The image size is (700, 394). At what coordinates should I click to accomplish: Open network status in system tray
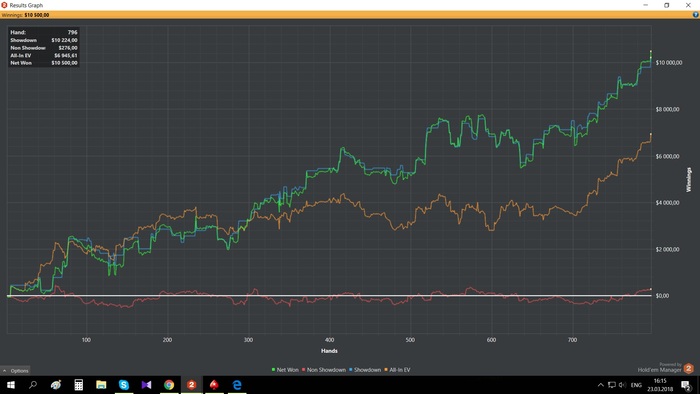coord(612,385)
